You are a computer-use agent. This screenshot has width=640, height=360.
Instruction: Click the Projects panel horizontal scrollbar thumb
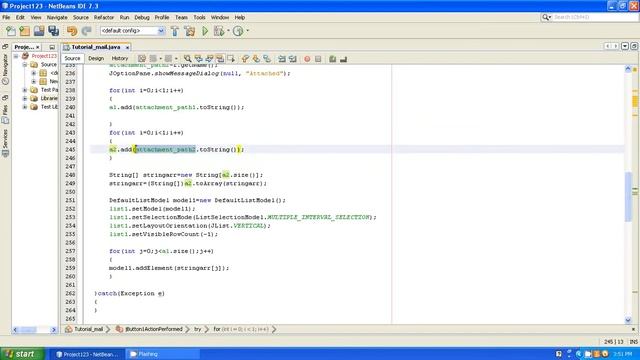[28, 329]
